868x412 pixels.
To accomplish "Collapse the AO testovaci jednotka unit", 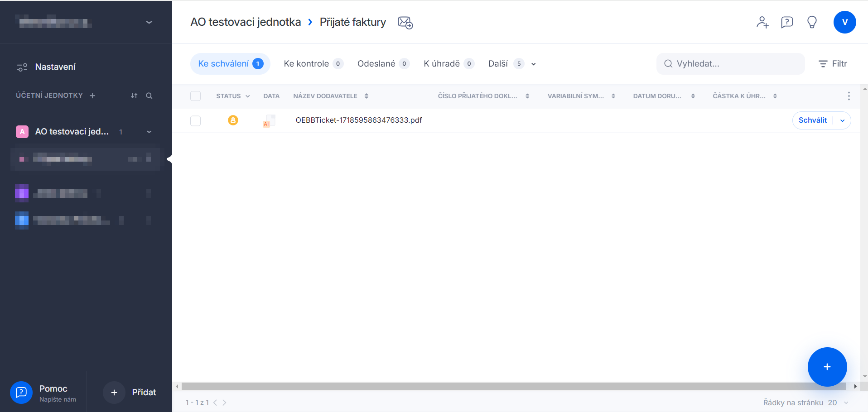I will pos(149,132).
